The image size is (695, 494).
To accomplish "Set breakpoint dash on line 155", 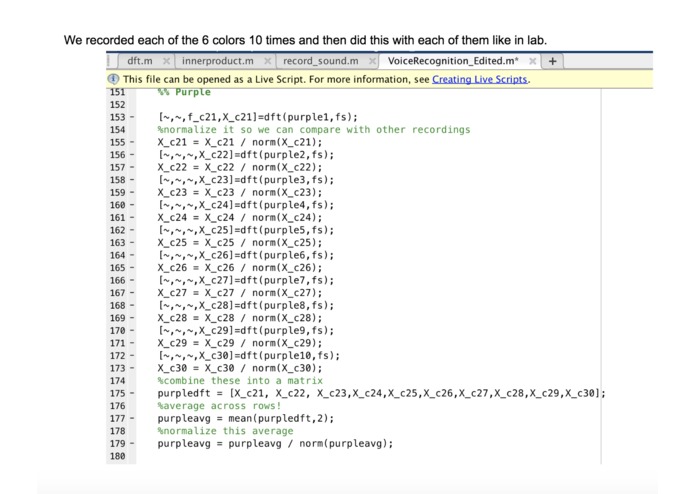I will click(132, 143).
